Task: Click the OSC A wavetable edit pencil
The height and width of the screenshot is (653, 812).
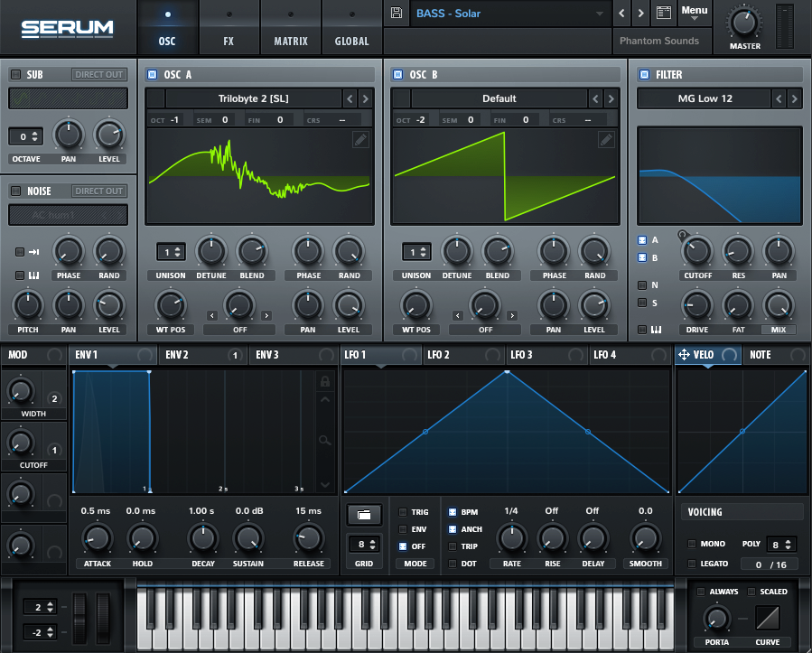Action: point(359,139)
